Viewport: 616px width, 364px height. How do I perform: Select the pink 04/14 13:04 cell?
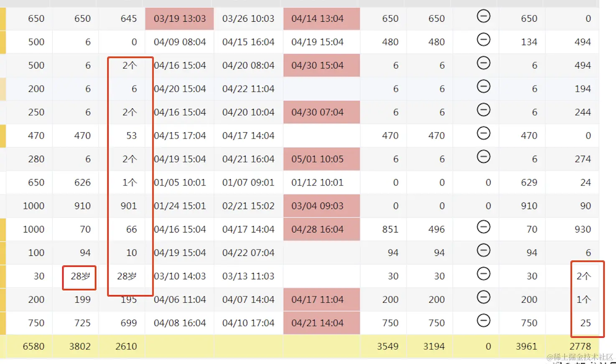pos(321,19)
